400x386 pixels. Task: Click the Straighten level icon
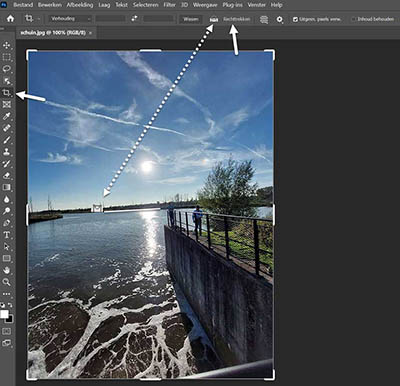[214, 20]
